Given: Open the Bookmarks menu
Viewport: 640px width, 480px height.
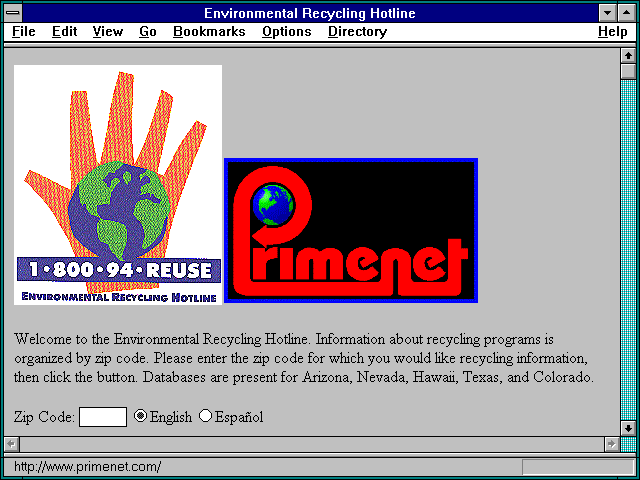Looking at the screenshot, I should [209, 31].
